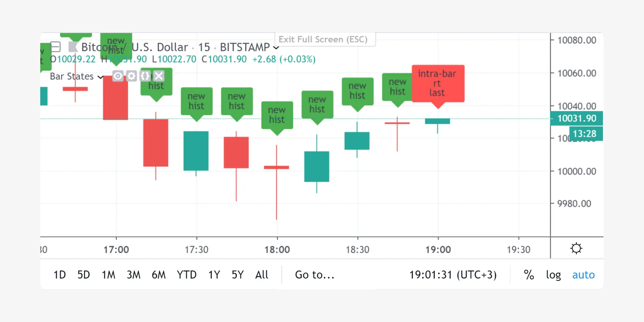644x322 pixels.
Task: Open Bar States source code braces icon
Action: [x=145, y=76]
